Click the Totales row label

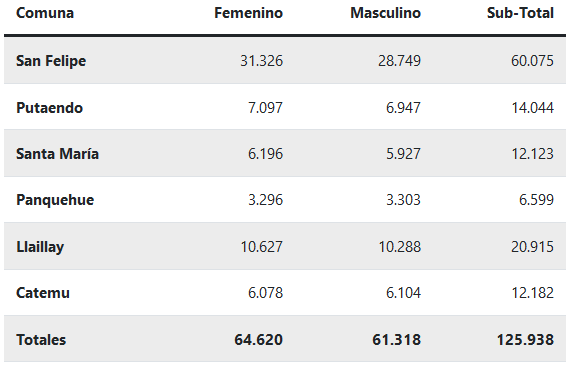click(41, 340)
